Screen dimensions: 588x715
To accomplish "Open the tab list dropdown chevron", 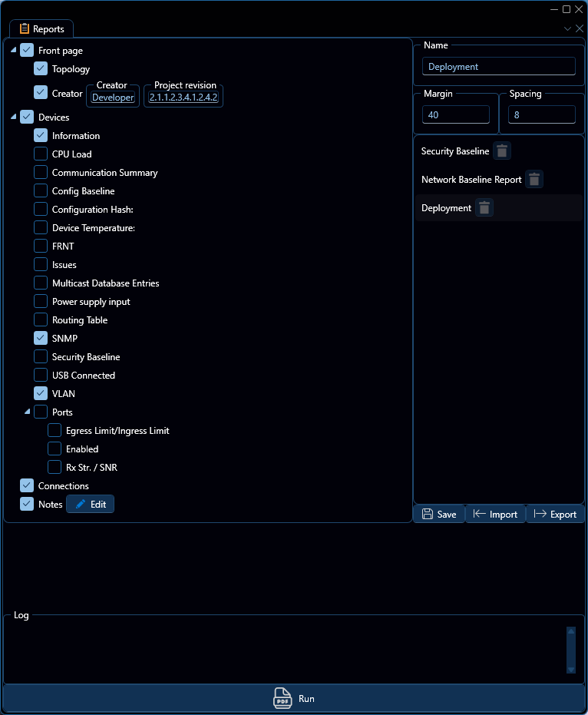I will pos(567,28).
